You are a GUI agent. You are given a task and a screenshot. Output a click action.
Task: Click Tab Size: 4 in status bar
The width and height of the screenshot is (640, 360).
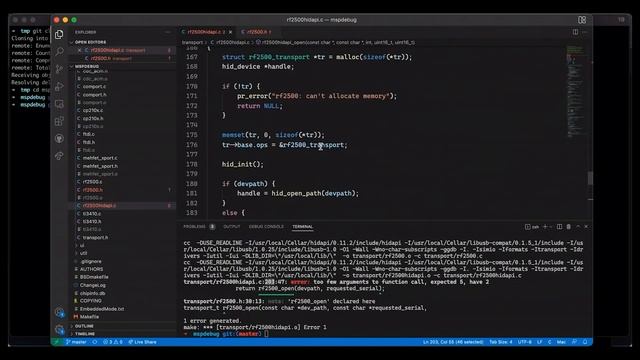[501, 342]
